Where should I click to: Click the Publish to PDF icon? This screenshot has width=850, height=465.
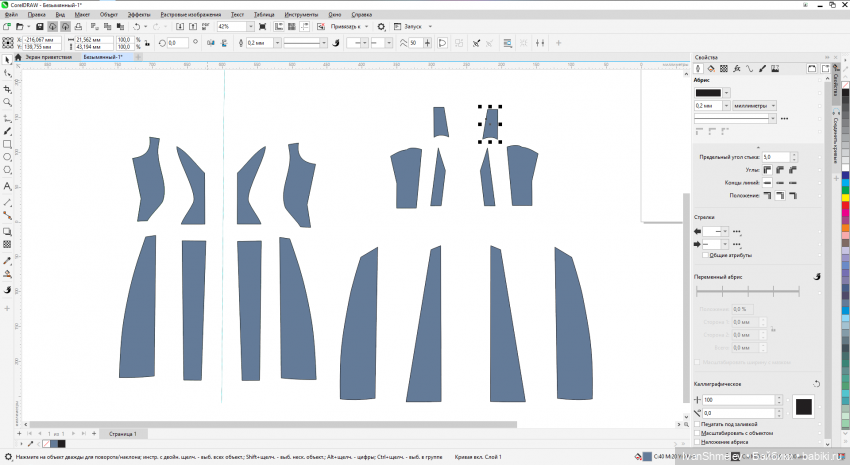point(206,26)
